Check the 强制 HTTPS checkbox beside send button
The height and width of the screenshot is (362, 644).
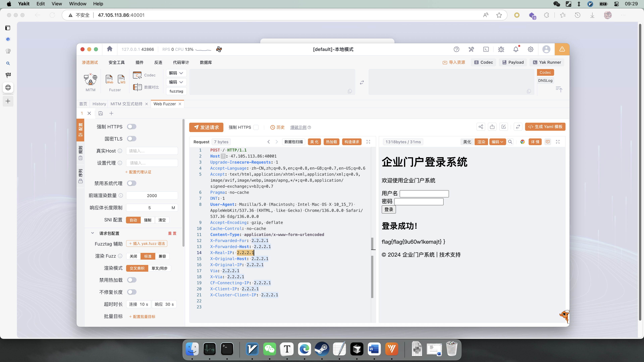point(256,127)
